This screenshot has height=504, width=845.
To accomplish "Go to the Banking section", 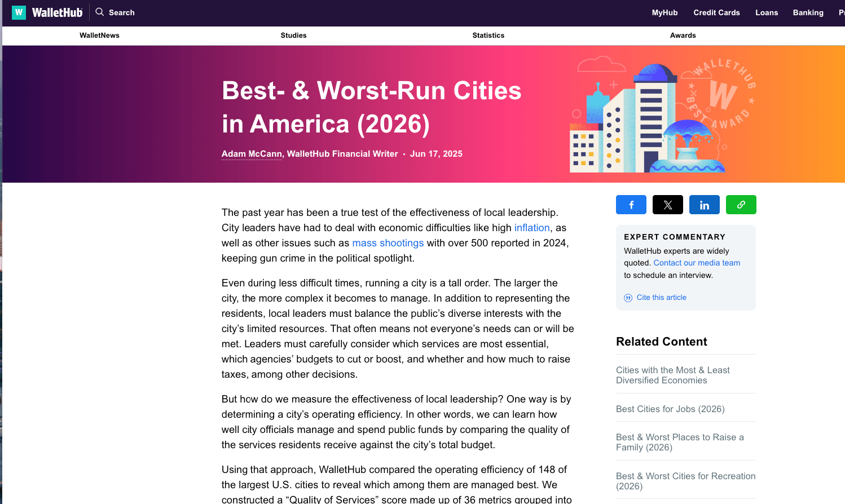I will click(x=808, y=12).
